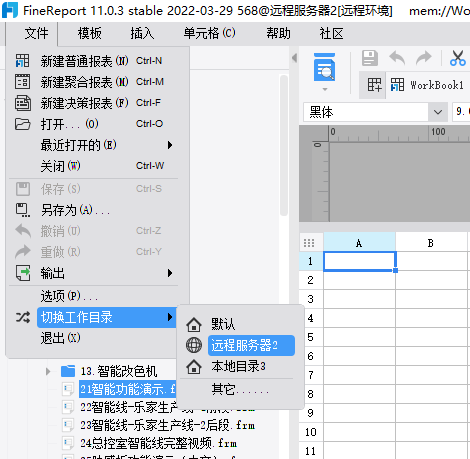Select 21智能功能演示 file
This screenshot has height=459, width=470.
[x=128, y=389]
